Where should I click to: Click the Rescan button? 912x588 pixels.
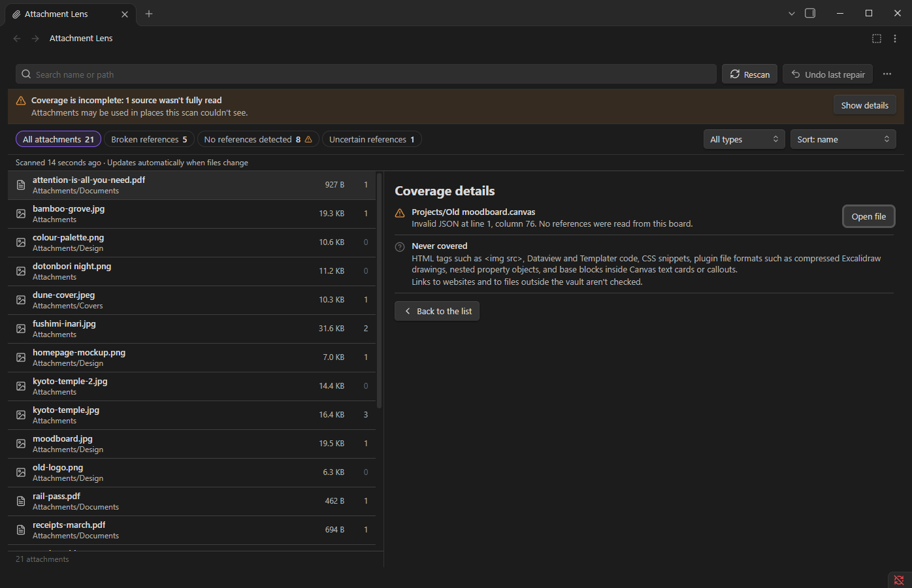click(x=749, y=74)
